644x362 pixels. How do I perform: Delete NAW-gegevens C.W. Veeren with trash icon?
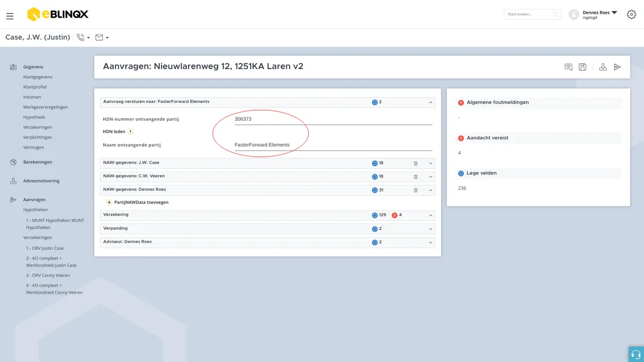click(x=415, y=176)
